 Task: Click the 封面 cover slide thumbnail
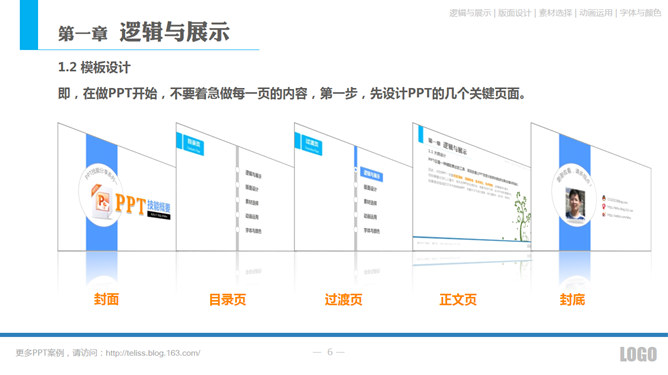click(117, 188)
